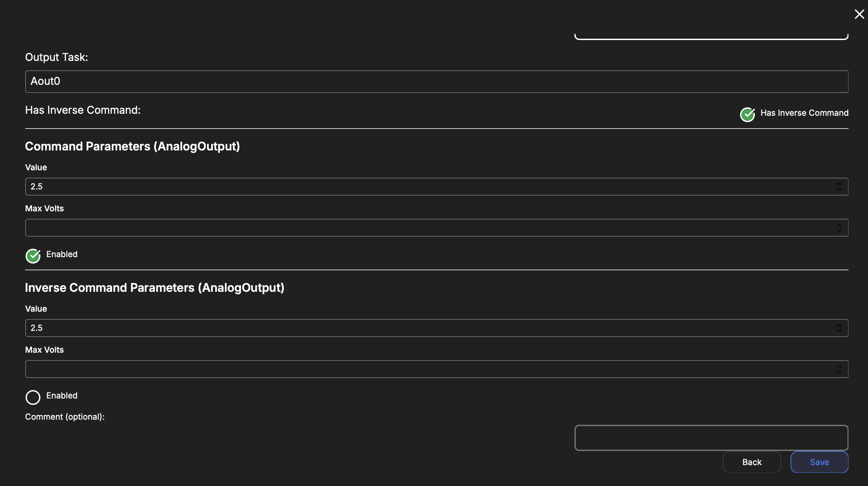
Task: Decrement the Command Parameters Value using down arrow
Action: click(839, 189)
